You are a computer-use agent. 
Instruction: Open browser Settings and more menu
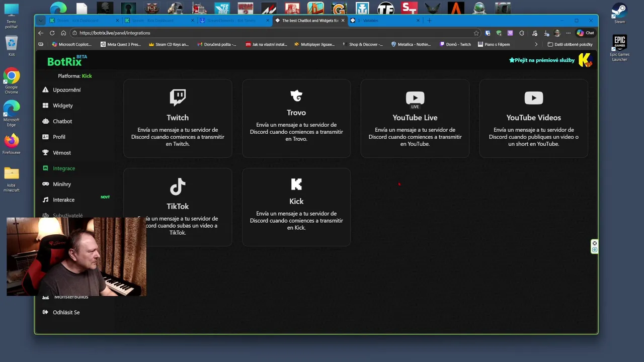568,33
